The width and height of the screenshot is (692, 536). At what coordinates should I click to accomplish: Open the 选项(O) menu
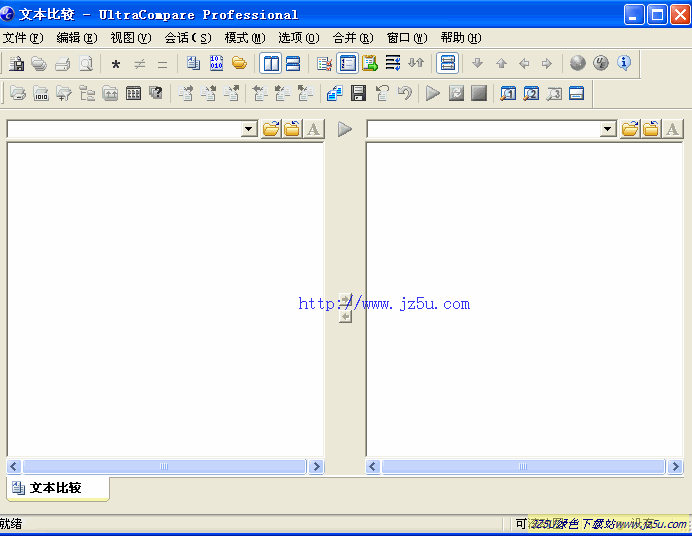tap(299, 38)
